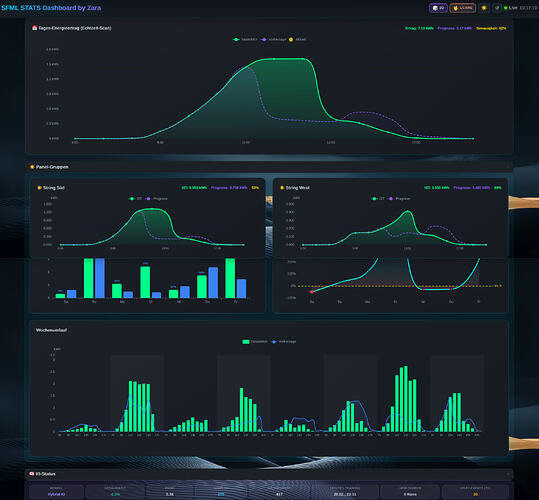Screen dimensions: 539x500
Task: Open the 3D view button
Action: coord(438,8)
